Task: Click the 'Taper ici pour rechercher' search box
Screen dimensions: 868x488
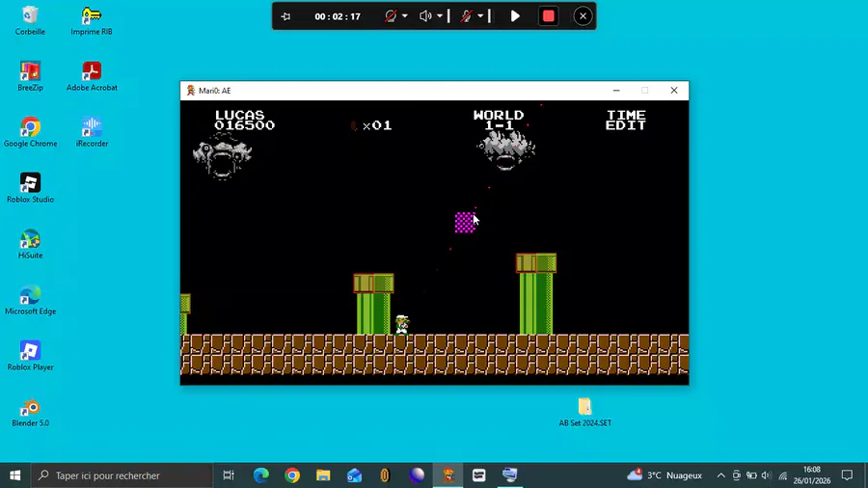Action: pos(122,475)
